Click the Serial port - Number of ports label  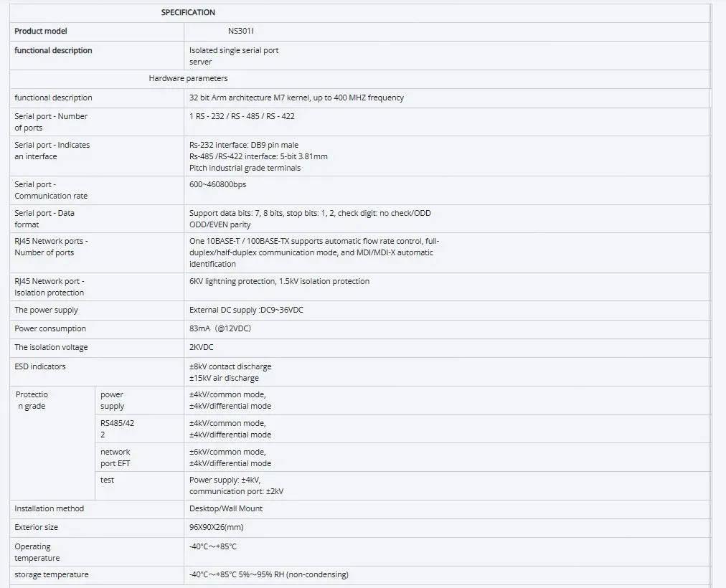[51, 122]
